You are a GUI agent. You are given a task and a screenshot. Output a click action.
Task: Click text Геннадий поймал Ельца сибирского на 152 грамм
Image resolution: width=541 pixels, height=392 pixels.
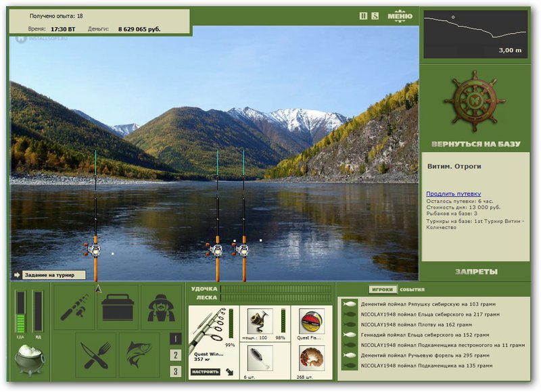pyautogui.click(x=425, y=335)
